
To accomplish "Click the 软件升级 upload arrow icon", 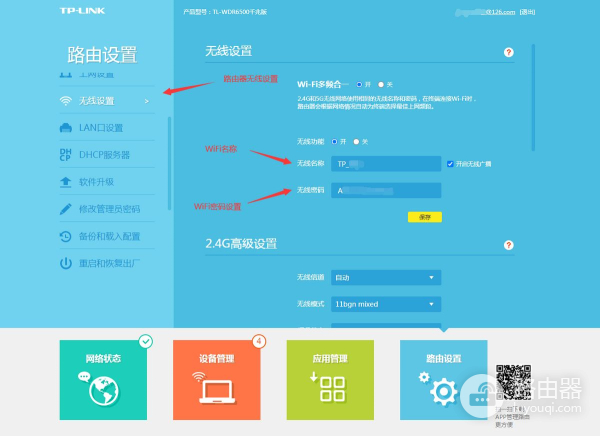I will tap(65, 182).
